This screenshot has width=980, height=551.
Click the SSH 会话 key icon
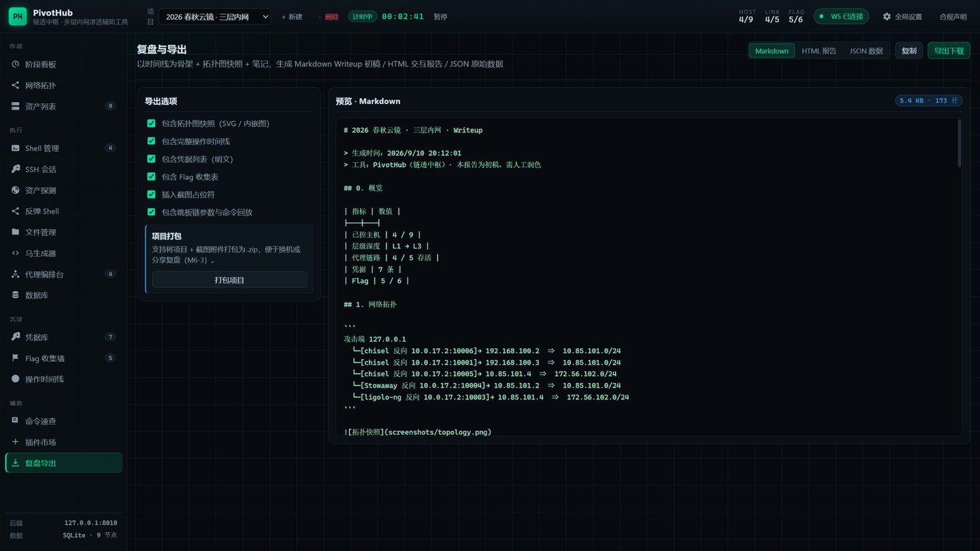(16, 169)
